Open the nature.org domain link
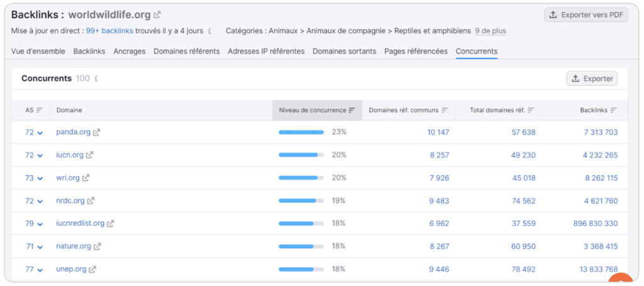Image resolution: width=644 pixels, height=286 pixels. pyautogui.click(x=74, y=246)
